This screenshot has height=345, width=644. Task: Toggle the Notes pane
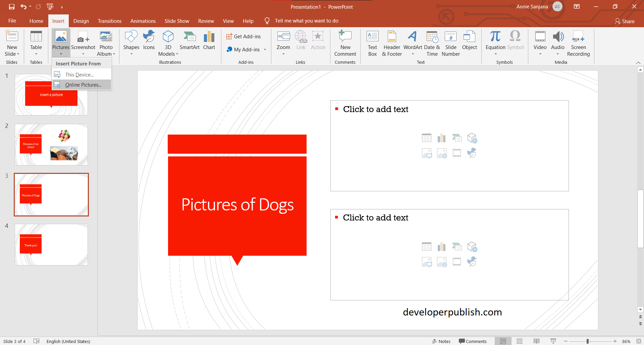[x=441, y=341]
